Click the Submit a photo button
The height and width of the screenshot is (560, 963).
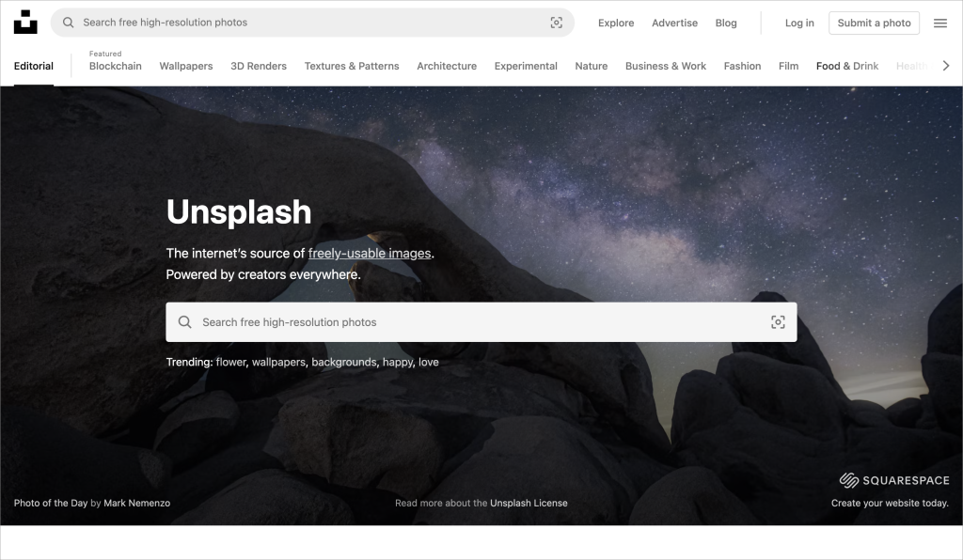click(874, 23)
